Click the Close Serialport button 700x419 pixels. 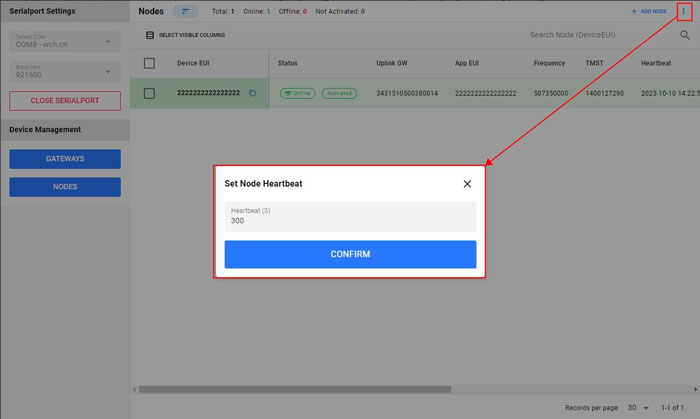pos(65,101)
